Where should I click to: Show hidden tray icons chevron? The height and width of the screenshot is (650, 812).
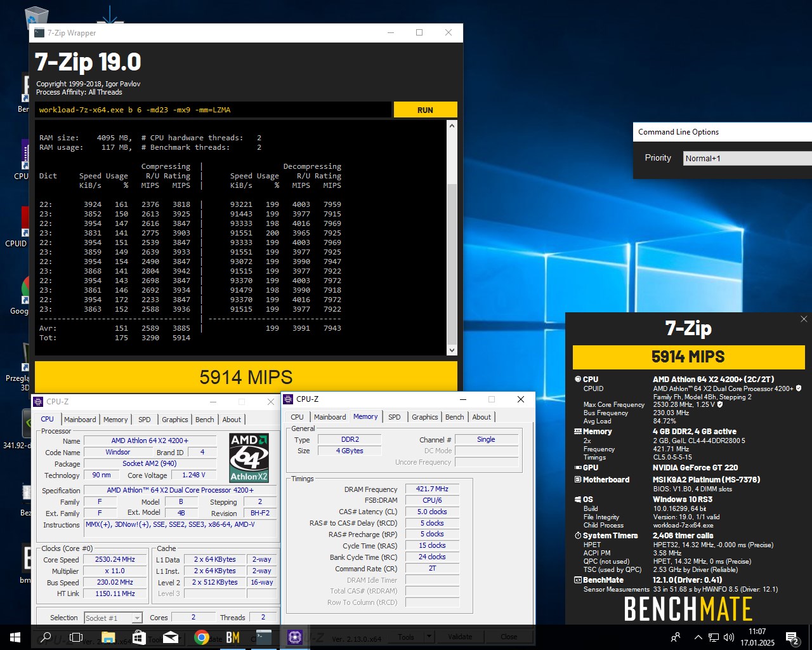pyautogui.click(x=698, y=637)
